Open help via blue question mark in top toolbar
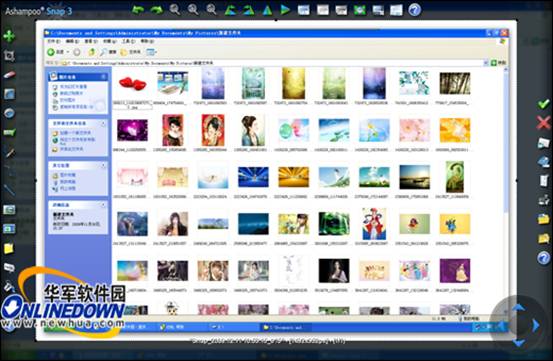The width and height of the screenshot is (553, 361). click(415, 10)
